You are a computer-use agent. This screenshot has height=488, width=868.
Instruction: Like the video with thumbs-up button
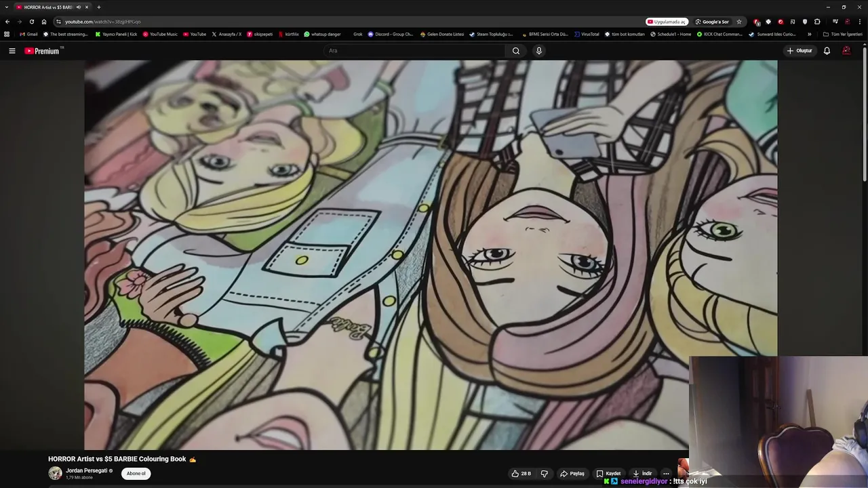click(521, 474)
